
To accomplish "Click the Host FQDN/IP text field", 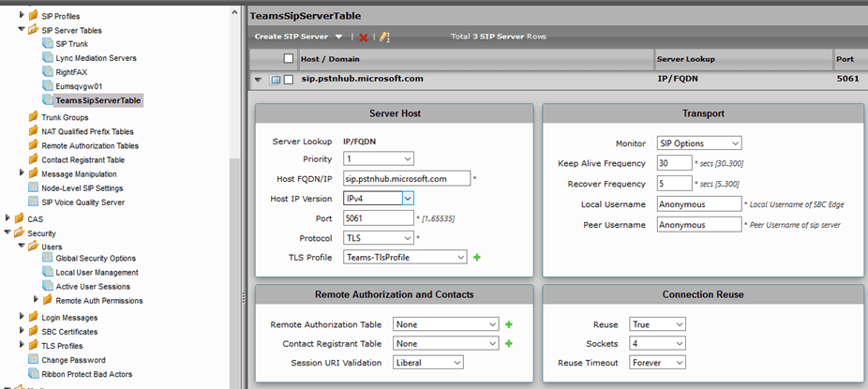I will coord(406,178).
